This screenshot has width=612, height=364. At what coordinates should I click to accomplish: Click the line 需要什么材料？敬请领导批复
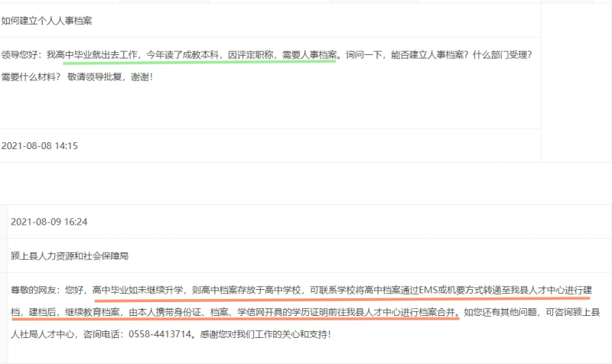[x=77, y=77]
